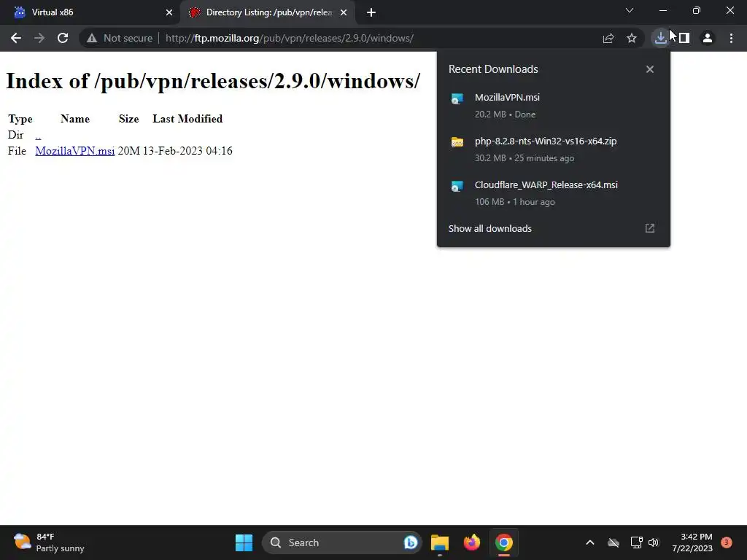Open Cloudflare_WARP_Release-x64.msi download entry

[x=554, y=192]
